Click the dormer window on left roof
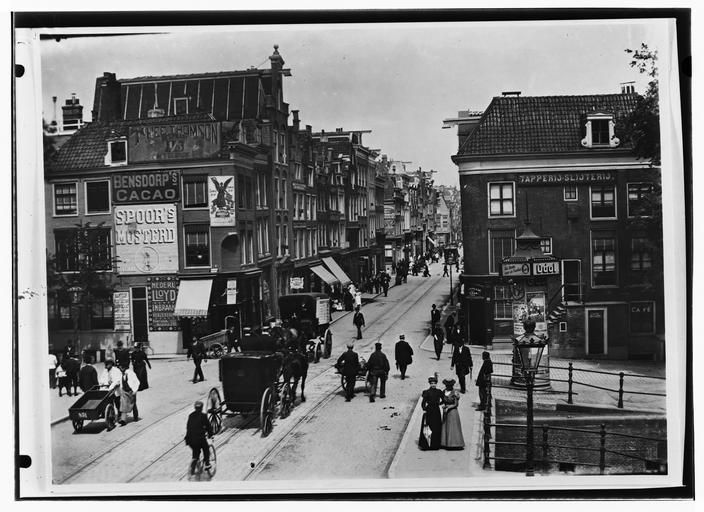This screenshot has height=512, width=704. pos(117,151)
